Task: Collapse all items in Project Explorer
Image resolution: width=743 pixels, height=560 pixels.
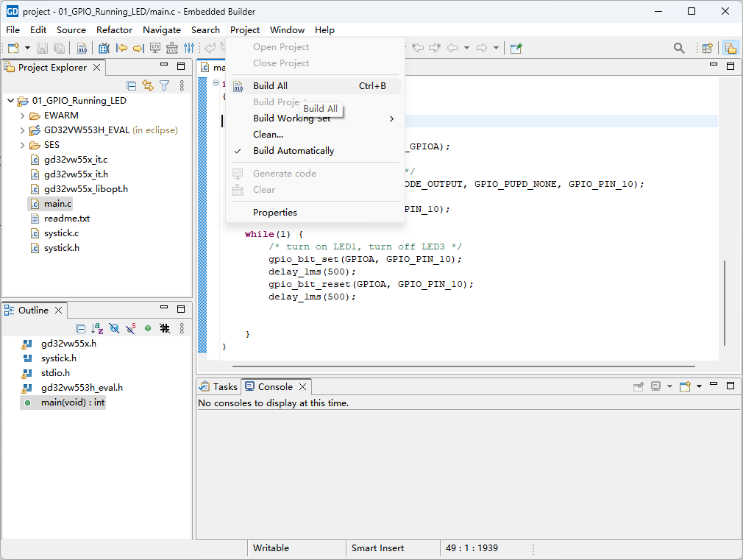Action: (x=132, y=86)
